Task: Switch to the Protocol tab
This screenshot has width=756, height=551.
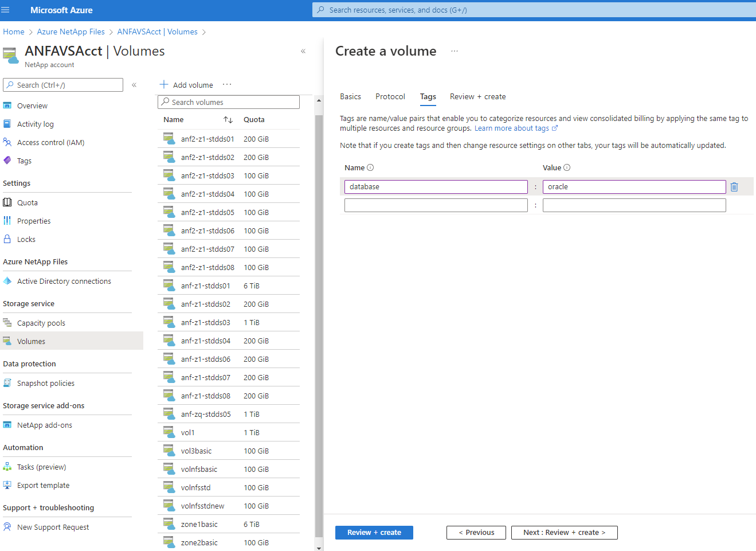Action: coord(390,97)
